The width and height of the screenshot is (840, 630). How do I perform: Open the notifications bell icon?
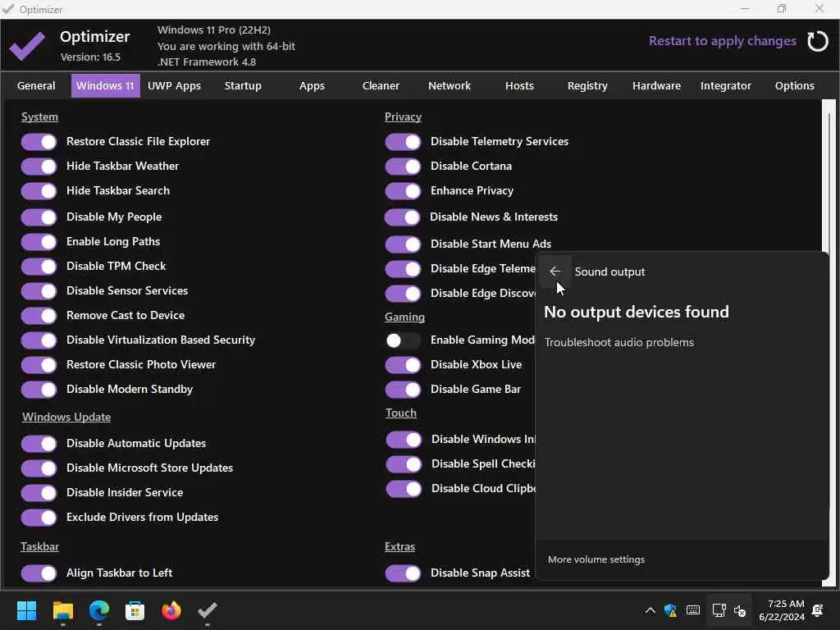(x=818, y=610)
